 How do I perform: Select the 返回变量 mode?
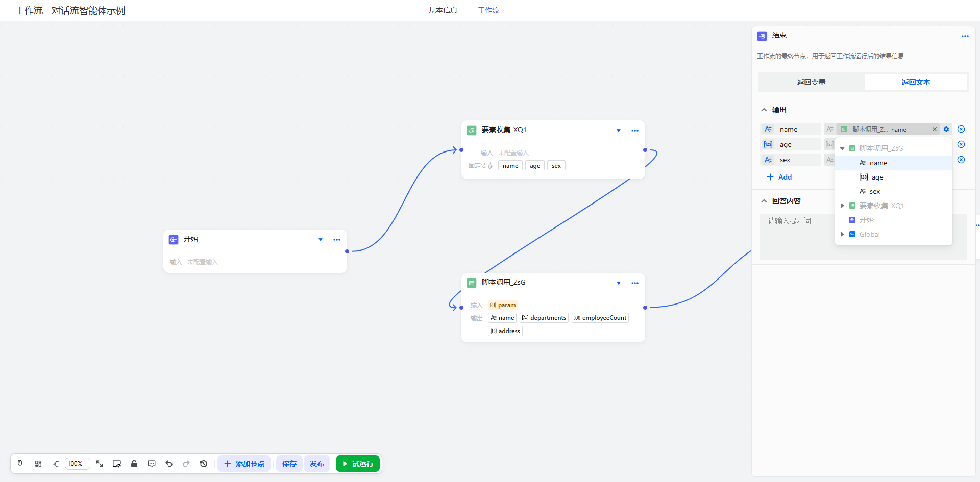[x=811, y=82]
